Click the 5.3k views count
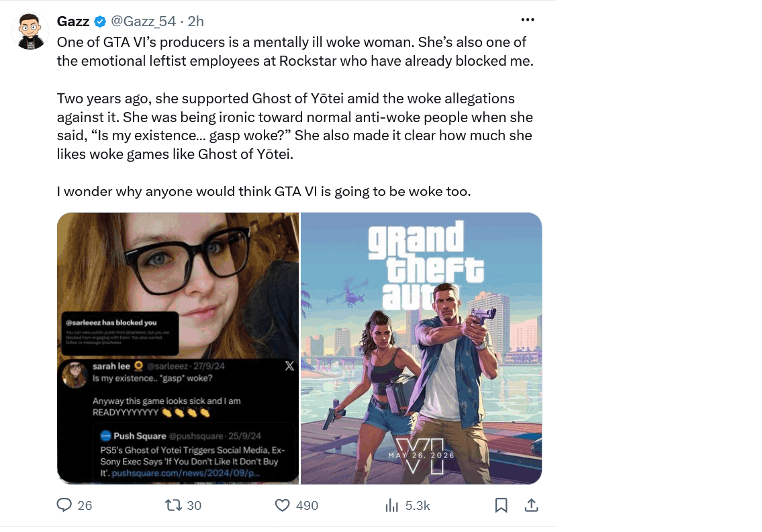 coord(418,506)
